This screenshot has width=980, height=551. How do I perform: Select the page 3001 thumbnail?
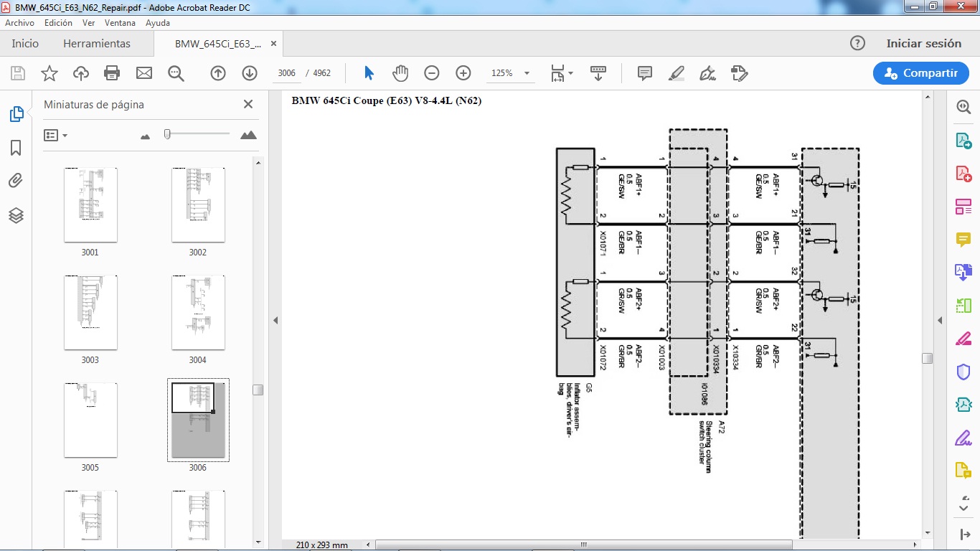pyautogui.click(x=90, y=204)
